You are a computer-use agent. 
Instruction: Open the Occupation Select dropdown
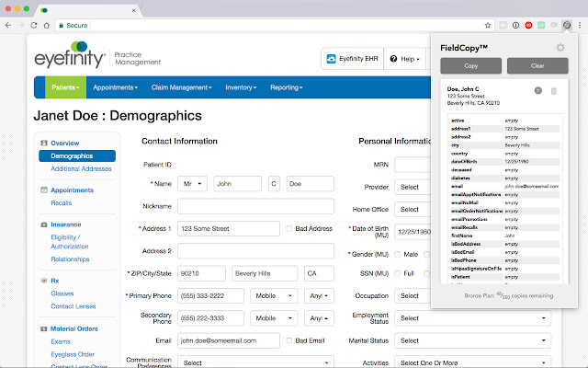(413, 296)
